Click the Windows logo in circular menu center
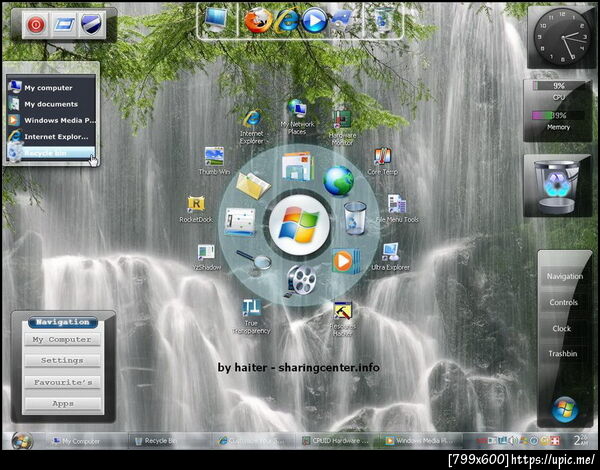This screenshot has width=600, height=470. [299, 225]
